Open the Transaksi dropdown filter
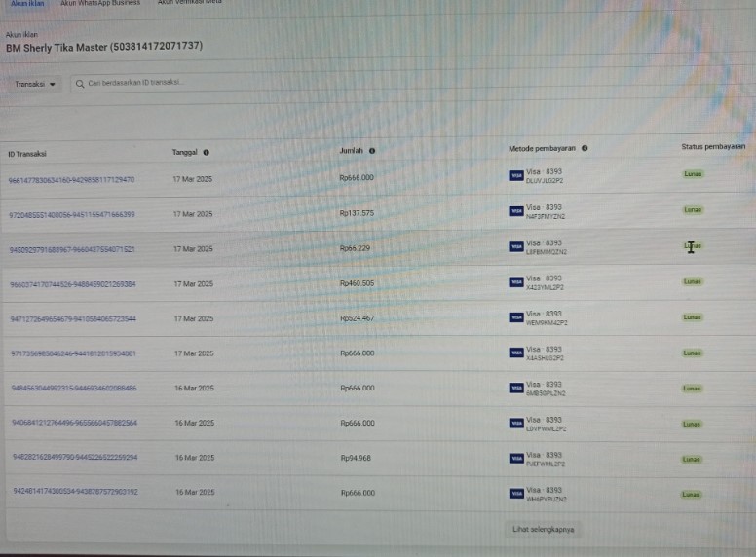 34,84
